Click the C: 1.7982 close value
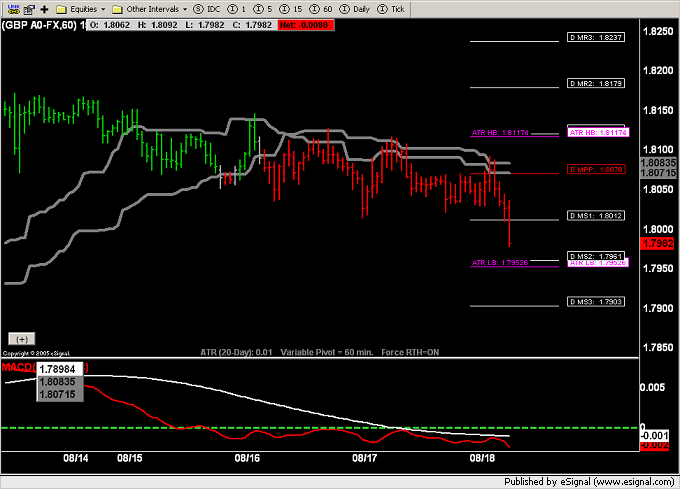The height and width of the screenshot is (489, 680). pyautogui.click(x=252, y=25)
